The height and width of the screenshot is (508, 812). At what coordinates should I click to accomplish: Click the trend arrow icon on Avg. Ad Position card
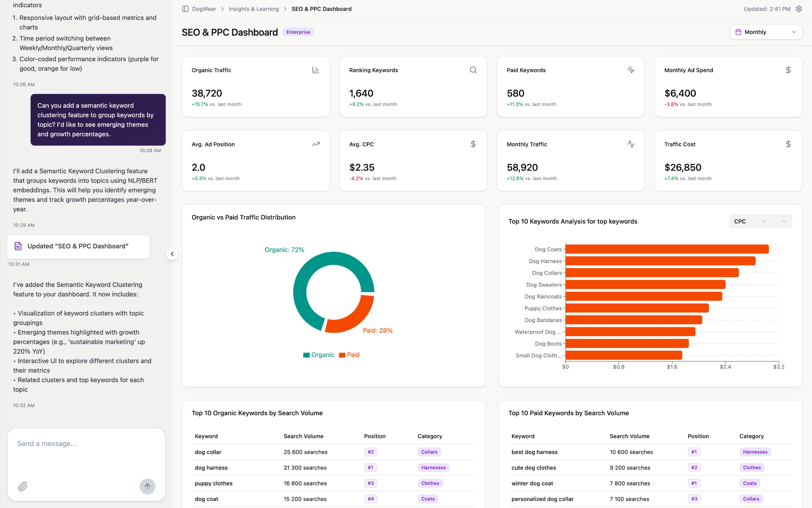coord(316,144)
